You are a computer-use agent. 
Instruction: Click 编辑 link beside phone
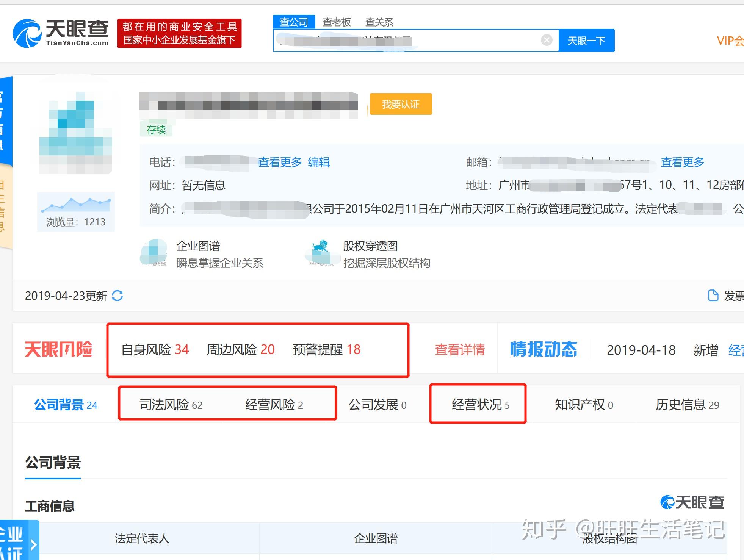pyautogui.click(x=319, y=163)
